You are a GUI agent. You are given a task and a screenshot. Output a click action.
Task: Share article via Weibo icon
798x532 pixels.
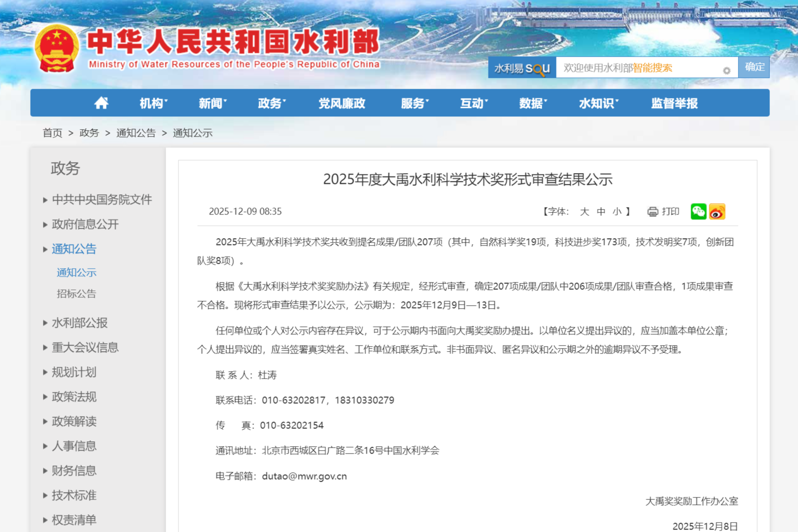tap(717, 212)
